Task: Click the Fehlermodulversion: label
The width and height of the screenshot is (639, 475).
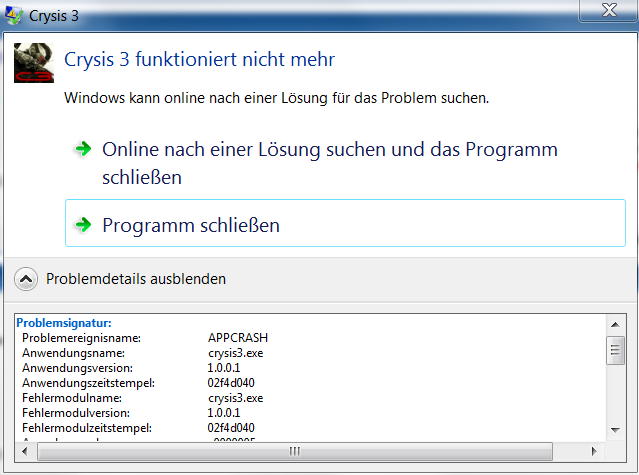Action: tap(76, 413)
